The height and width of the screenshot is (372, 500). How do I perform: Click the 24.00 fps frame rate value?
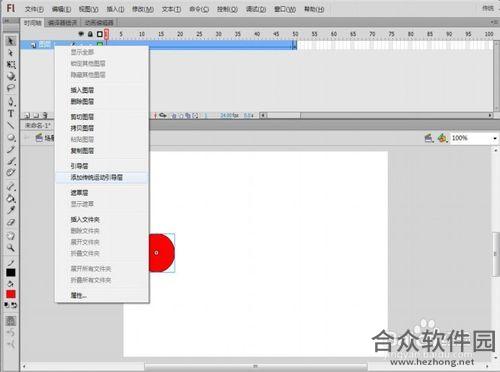point(229,115)
